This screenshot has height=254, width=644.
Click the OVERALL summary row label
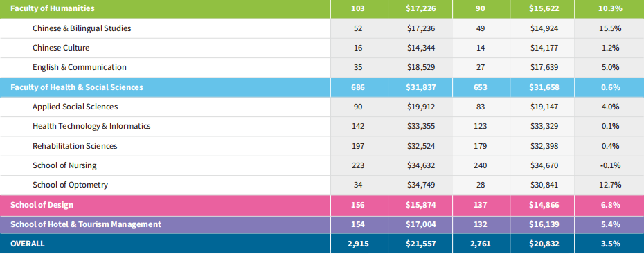click(x=28, y=244)
